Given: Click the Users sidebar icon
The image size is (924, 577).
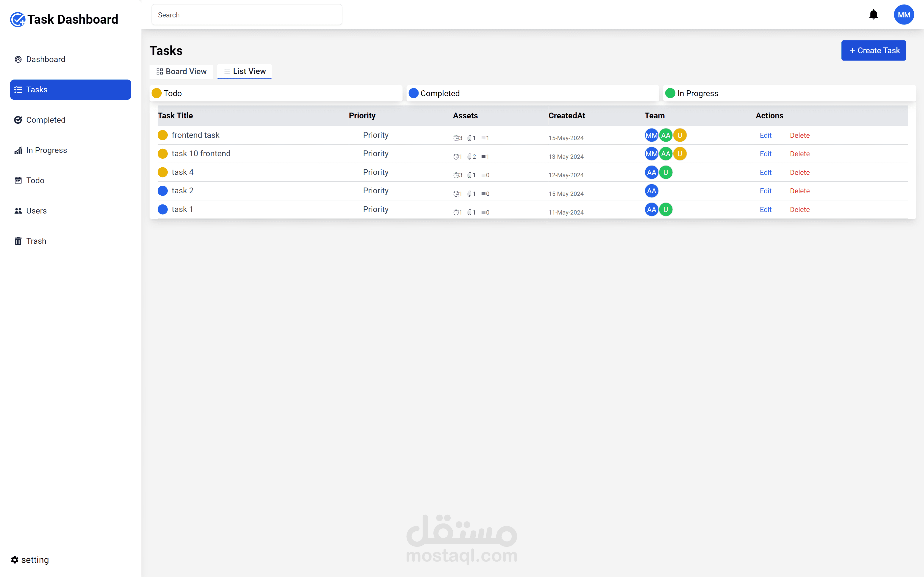Looking at the screenshot, I should click(18, 211).
